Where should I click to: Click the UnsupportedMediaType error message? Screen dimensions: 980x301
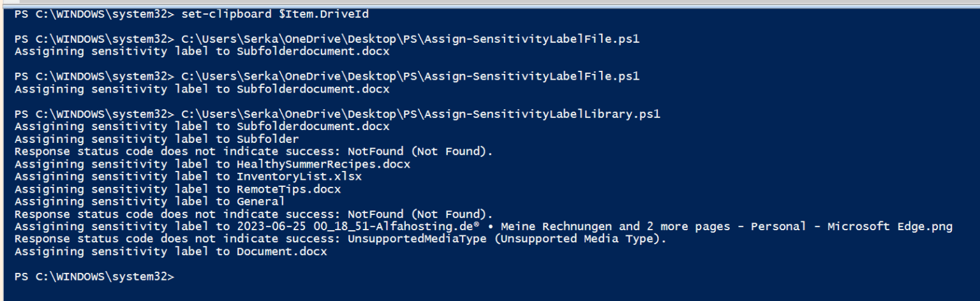tap(340, 239)
